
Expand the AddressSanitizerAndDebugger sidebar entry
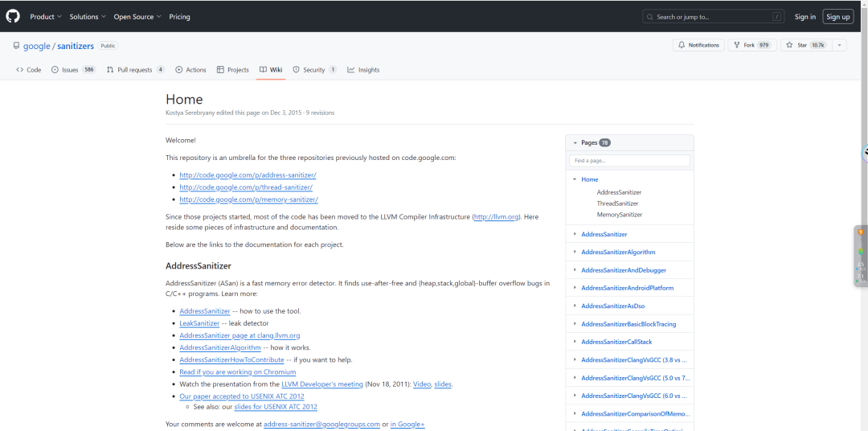coord(575,270)
